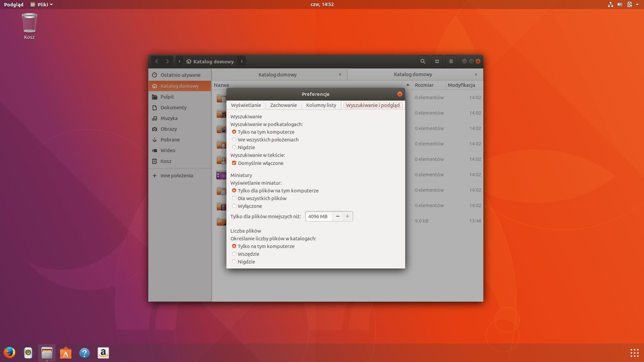Open Ubuntu Software from the dock
The height and width of the screenshot is (362, 644).
click(66, 353)
